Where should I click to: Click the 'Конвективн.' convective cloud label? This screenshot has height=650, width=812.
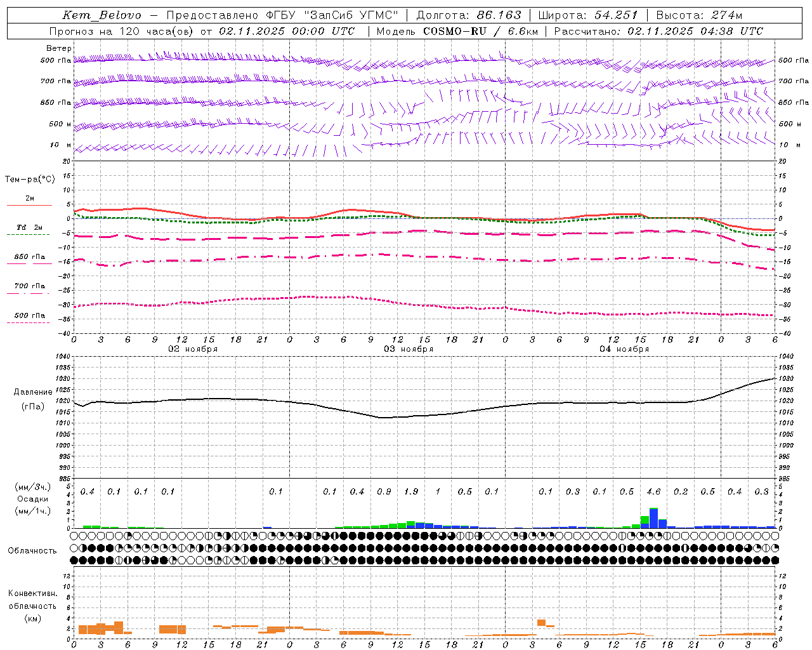pos(32,594)
